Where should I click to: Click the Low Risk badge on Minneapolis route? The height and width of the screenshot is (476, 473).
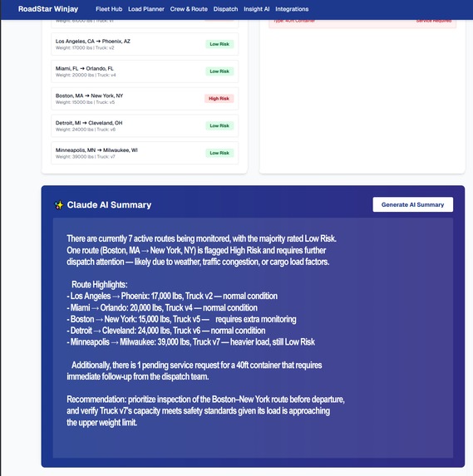219,153
